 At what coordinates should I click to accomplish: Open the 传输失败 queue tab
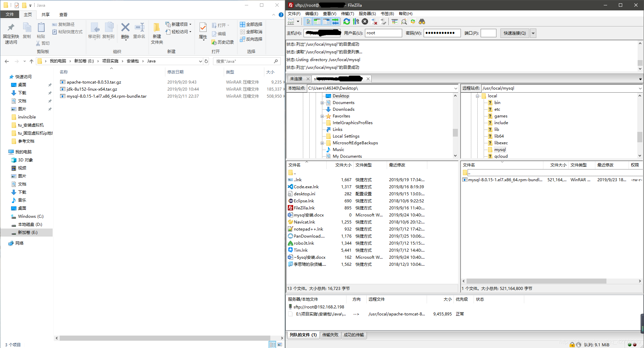coord(330,335)
